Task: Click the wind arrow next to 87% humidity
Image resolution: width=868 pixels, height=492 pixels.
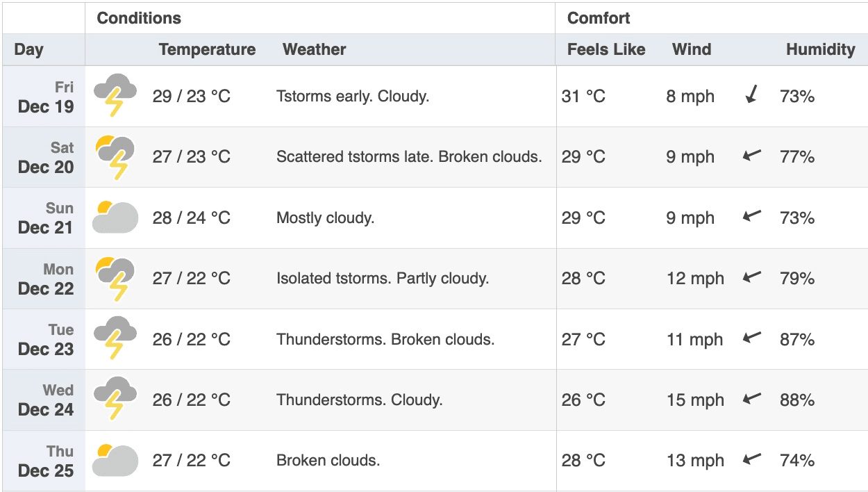Action: [752, 338]
